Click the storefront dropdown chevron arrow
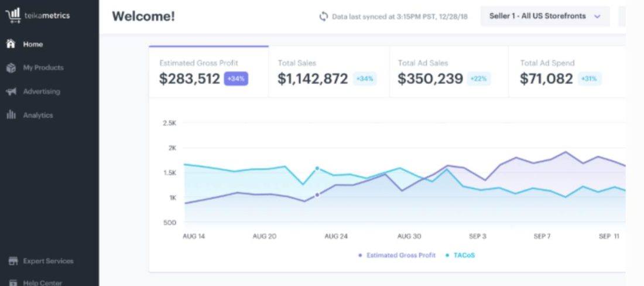 click(597, 17)
